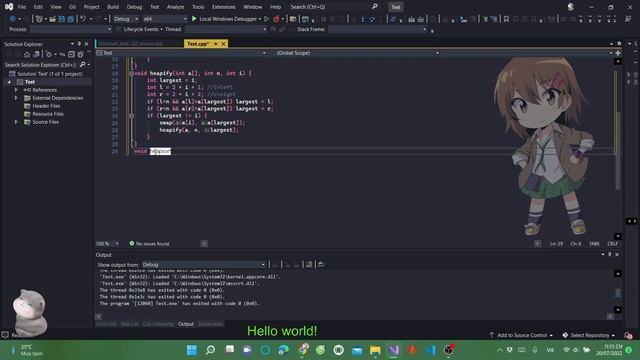Click the split editor plus icon

tap(618, 53)
